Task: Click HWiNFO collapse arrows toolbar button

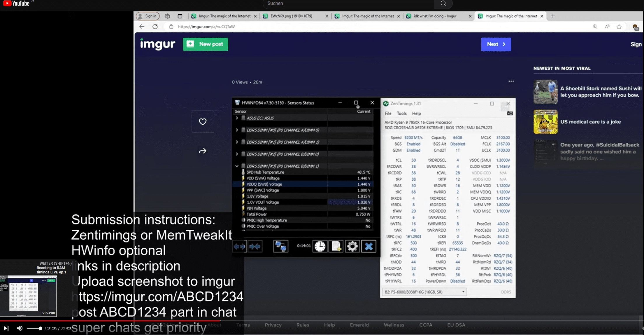Action: [255, 247]
